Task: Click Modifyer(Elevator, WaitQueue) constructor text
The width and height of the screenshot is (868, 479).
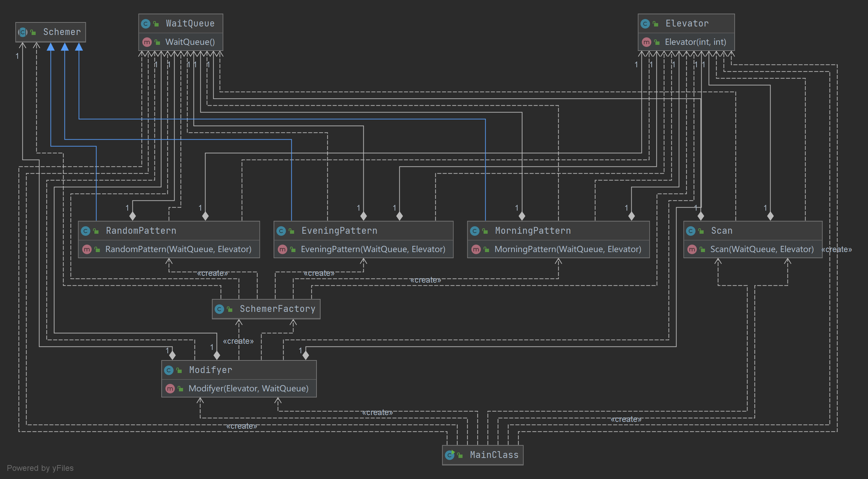Action: point(249,388)
